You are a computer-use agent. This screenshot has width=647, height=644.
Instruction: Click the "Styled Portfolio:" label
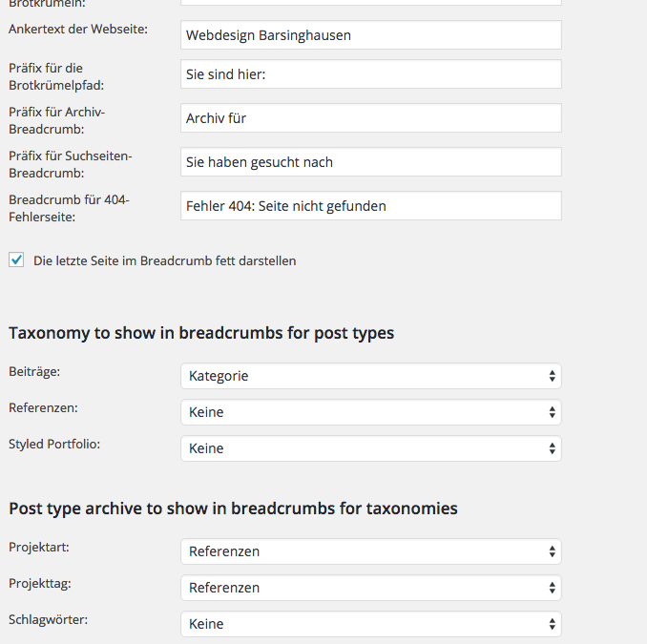pos(53,444)
